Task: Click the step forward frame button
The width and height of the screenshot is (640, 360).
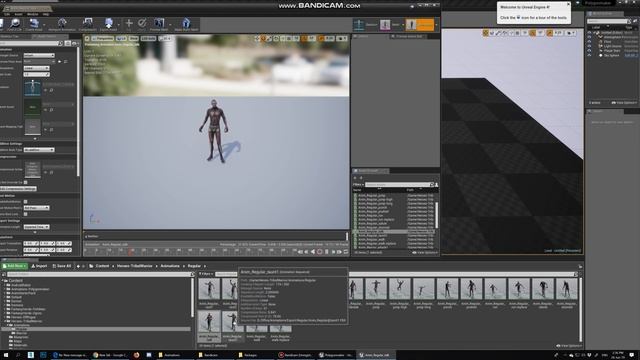Action: (x=333, y=252)
